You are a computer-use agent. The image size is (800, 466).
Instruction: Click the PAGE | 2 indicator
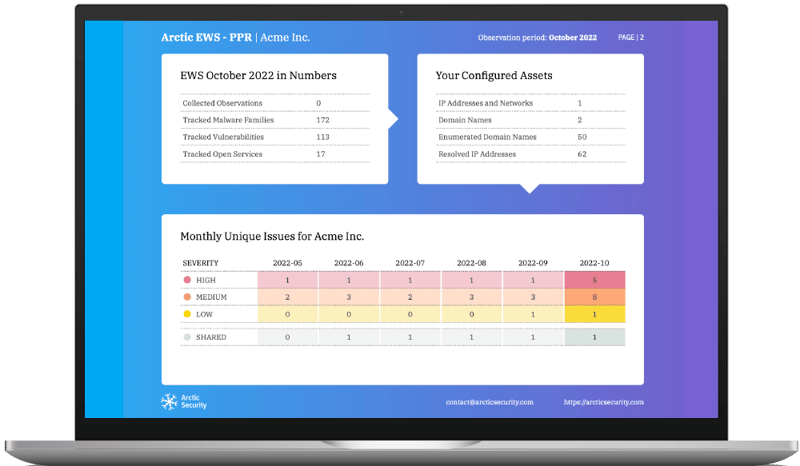coord(631,38)
